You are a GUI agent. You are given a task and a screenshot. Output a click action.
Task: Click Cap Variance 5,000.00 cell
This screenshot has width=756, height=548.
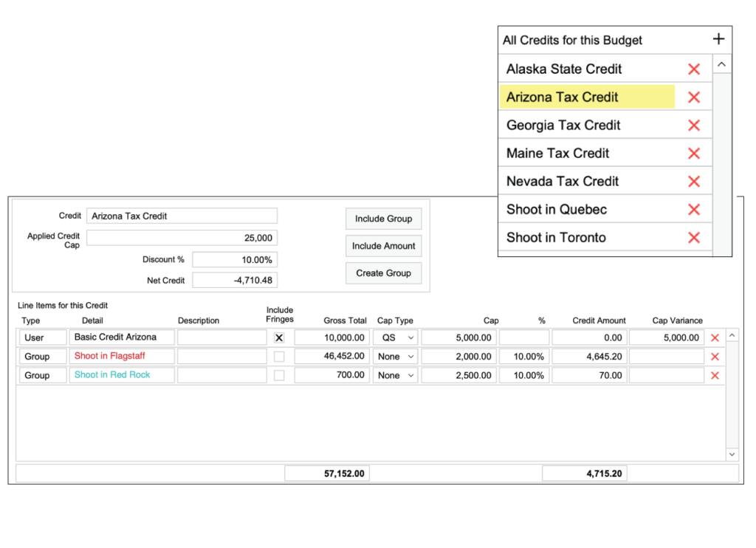tap(667, 338)
